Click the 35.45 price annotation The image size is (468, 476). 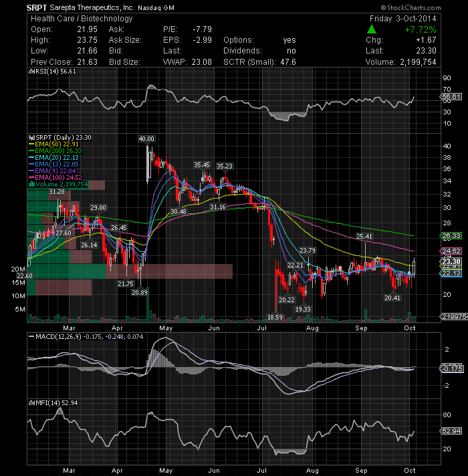(x=202, y=165)
